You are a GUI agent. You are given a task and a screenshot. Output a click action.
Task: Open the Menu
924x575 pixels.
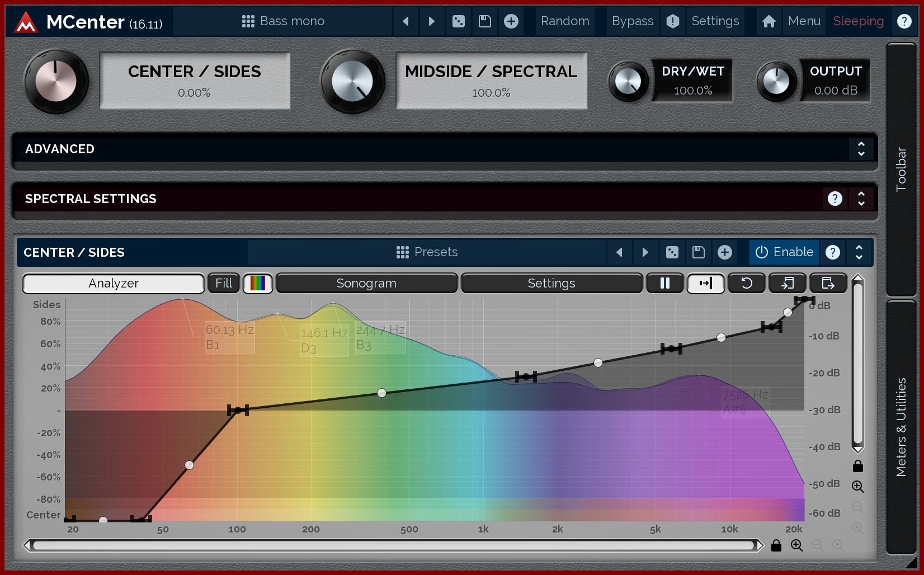click(x=804, y=21)
